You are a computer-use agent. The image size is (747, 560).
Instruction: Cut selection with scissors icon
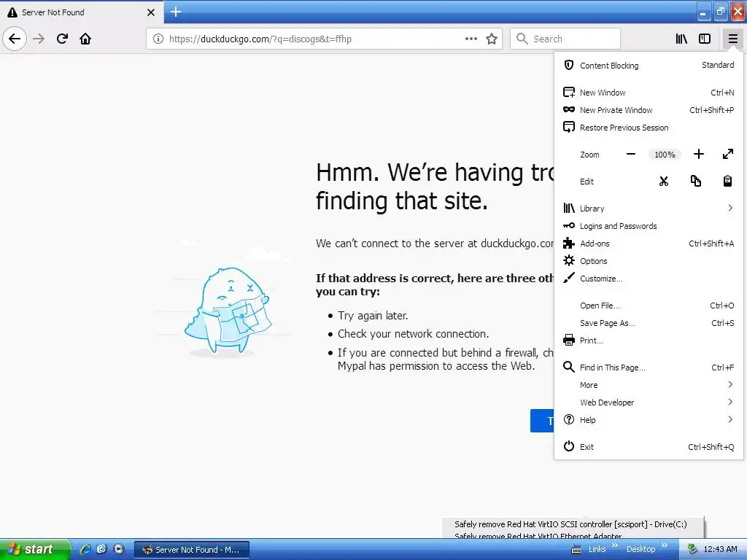pos(664,182)
